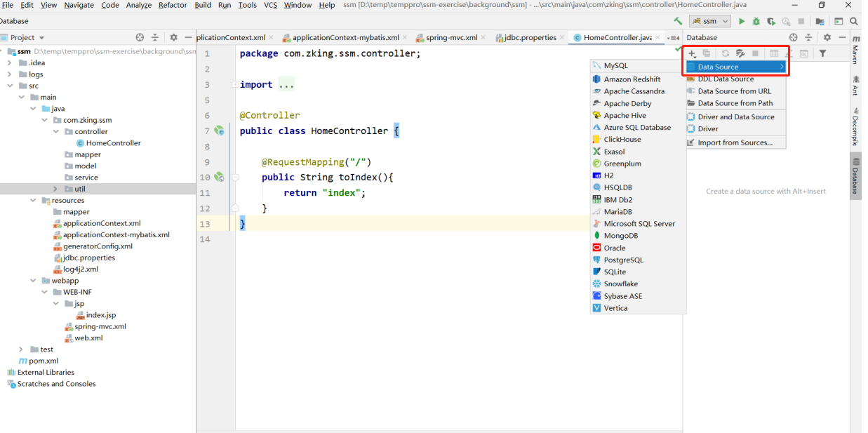Viewport: 868px width, 433px height.
Task: Collapse the src folder
Action: click(11, 86)
